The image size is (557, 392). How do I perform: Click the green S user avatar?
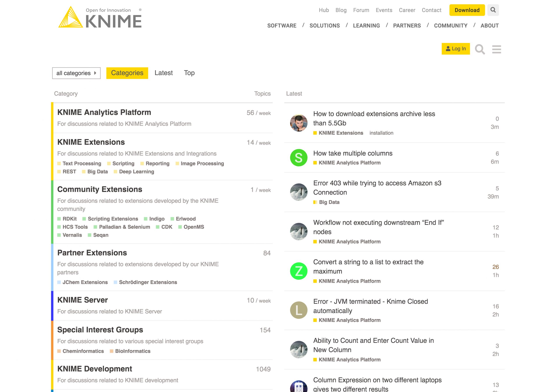(299, 158)
